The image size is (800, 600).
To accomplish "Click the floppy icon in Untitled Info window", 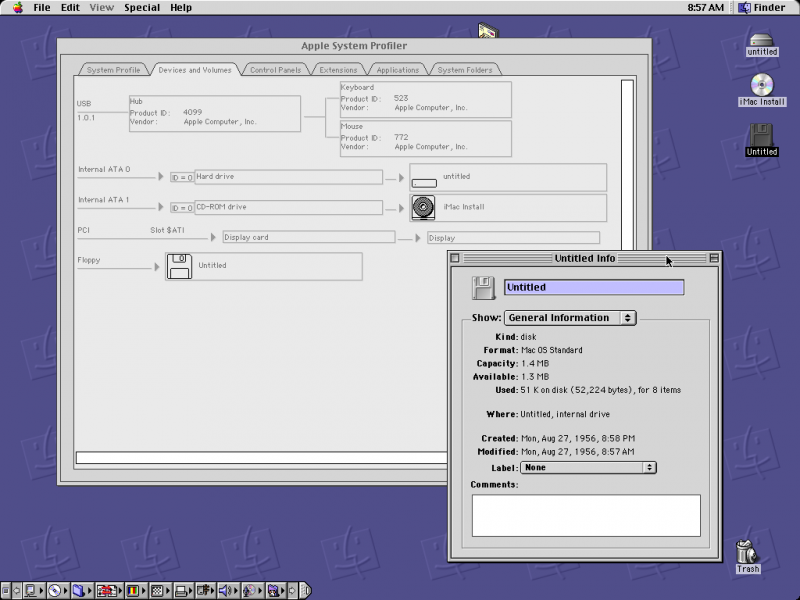I will pyautogui.click(x=483, y=288).
